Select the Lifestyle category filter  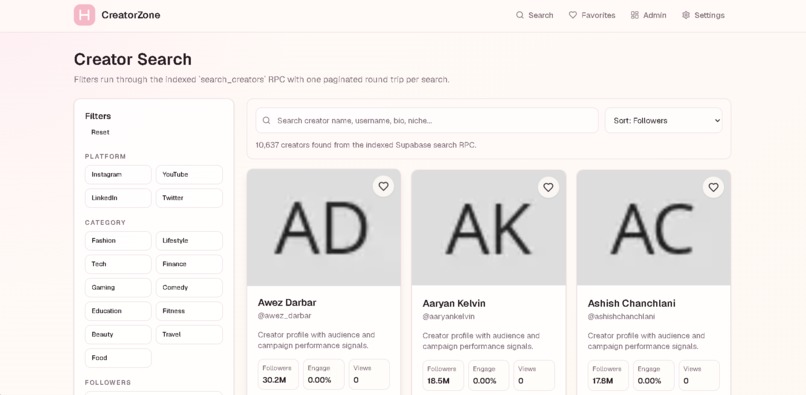[189, 240]
